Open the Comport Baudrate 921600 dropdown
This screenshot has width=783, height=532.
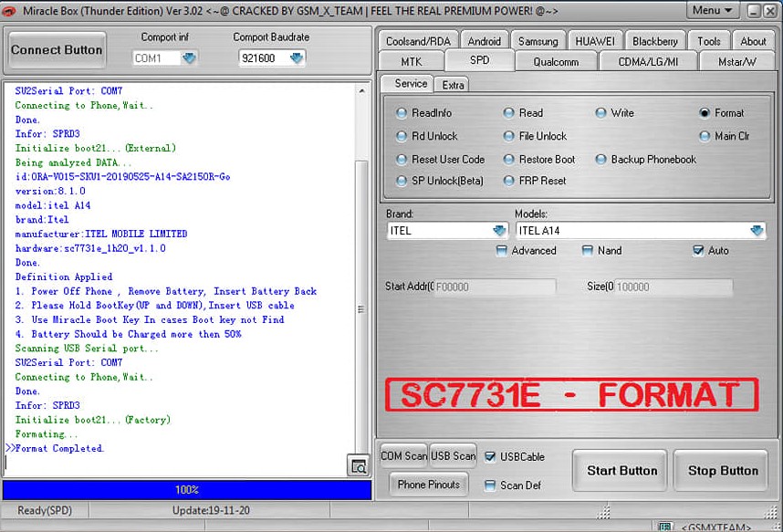point(297,58)
